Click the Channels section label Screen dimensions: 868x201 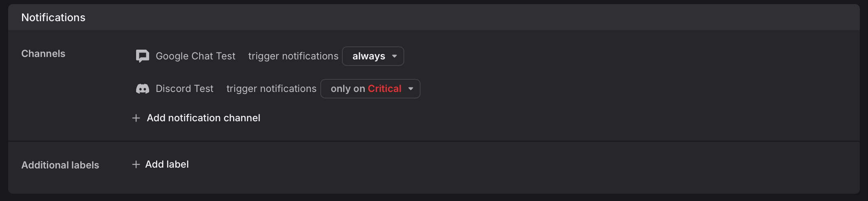point(43,54)
